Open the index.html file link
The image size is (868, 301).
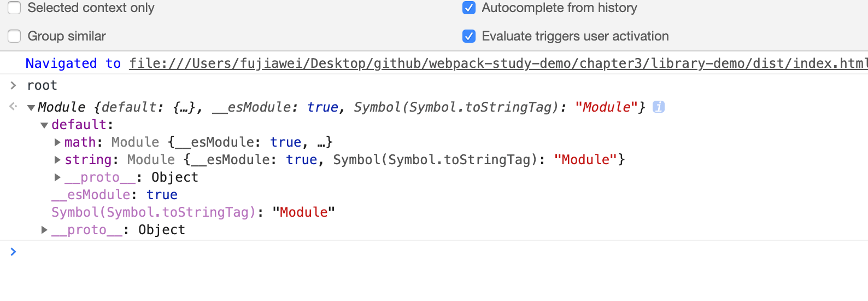[497, 63]
